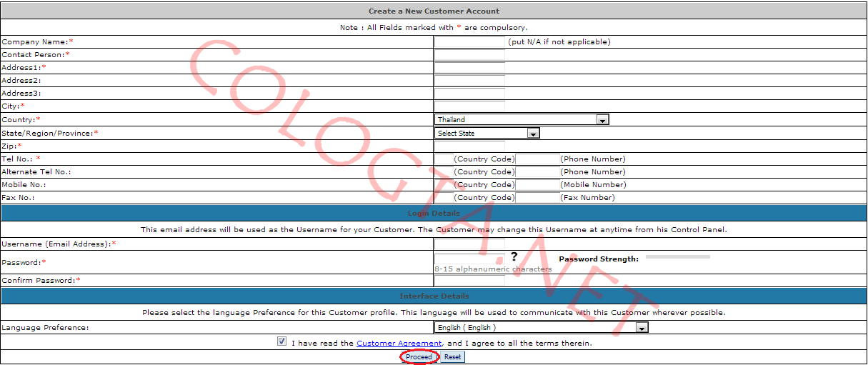Viewport: 868px width, 365px height.
Task: Click the password help question mark icon
Action: point(514,257)
